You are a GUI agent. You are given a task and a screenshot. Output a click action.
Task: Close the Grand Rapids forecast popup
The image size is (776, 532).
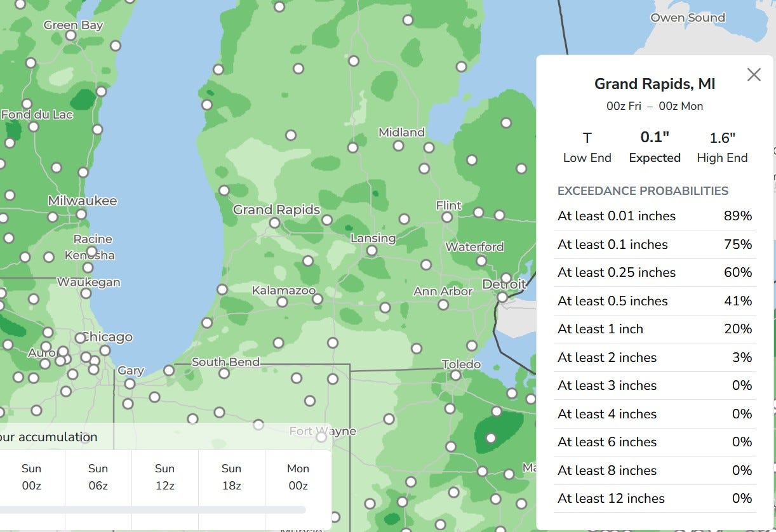coord(754,75)
